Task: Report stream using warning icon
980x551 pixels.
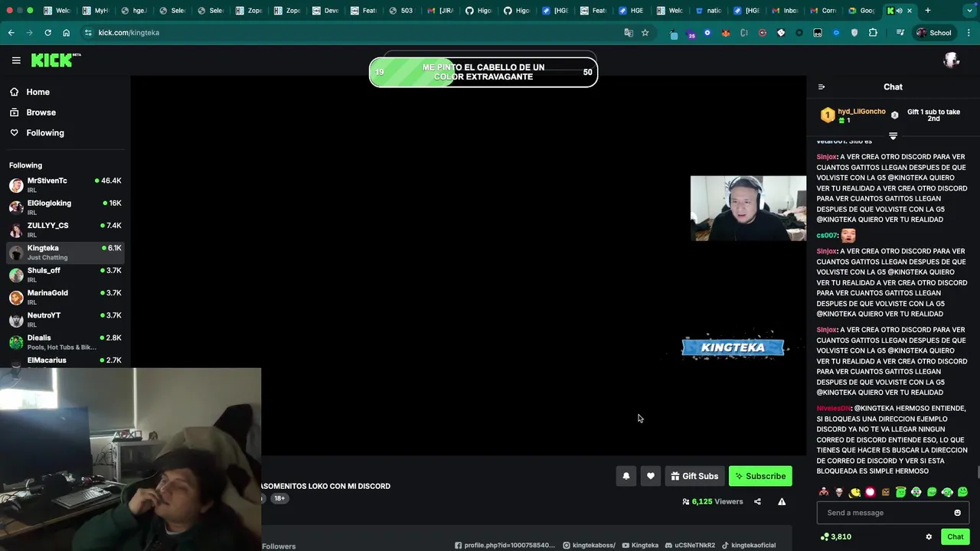Action: (x=782, y=502)
